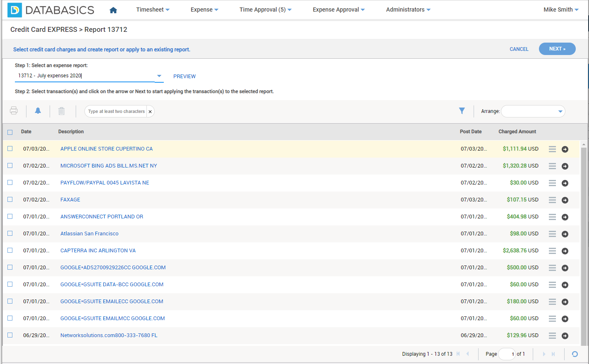Open the filter funnel icon
This screenshot has height=364, width=589.
(x=462, y=110)
